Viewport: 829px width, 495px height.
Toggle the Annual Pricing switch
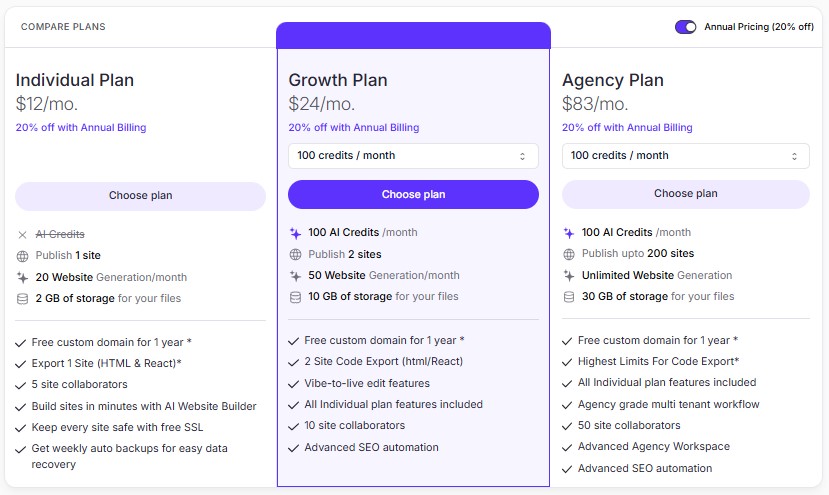pyautogui.click(x=685, y=27)
